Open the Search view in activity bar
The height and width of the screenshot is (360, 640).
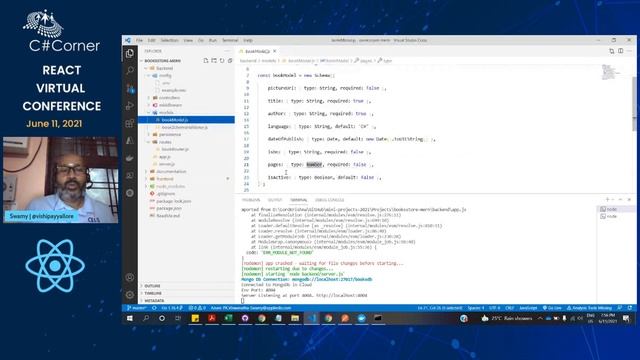130,71
